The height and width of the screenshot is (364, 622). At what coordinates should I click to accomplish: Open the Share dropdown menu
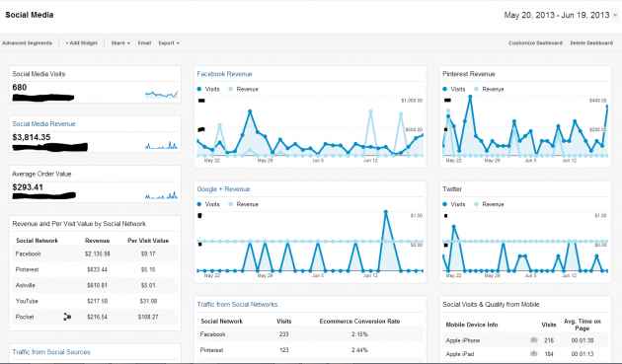120,42
